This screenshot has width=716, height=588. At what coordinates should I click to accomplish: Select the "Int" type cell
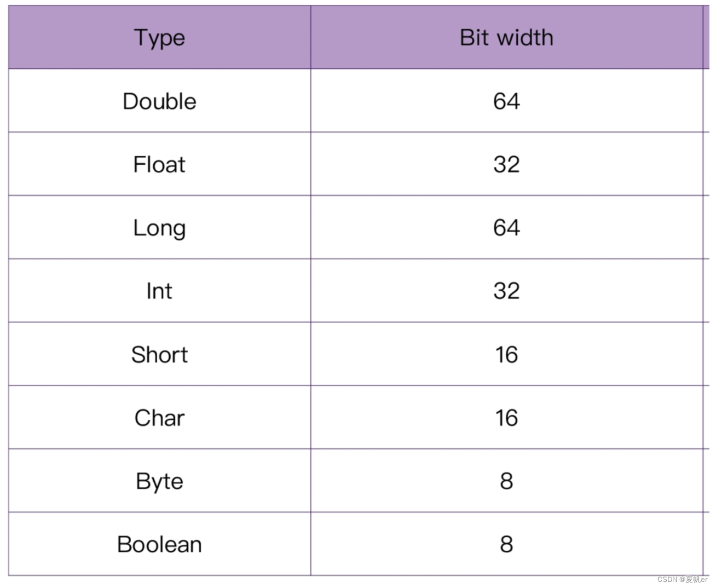159,291
